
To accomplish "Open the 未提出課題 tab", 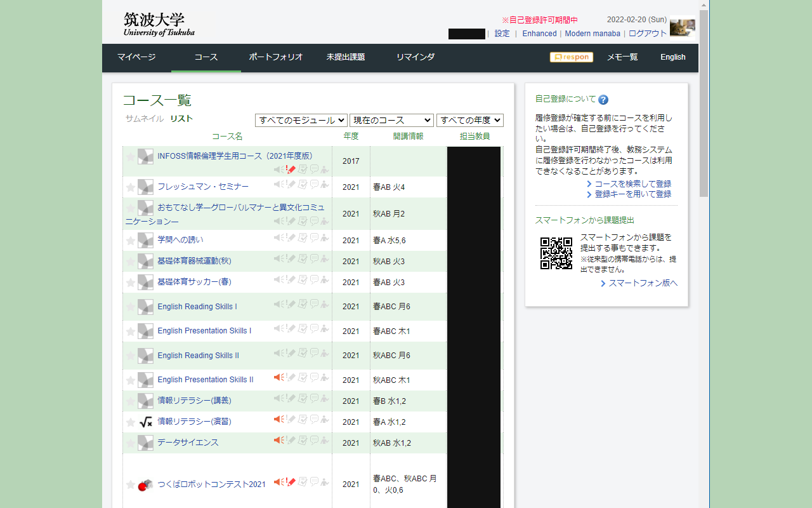I will point(345,57).
